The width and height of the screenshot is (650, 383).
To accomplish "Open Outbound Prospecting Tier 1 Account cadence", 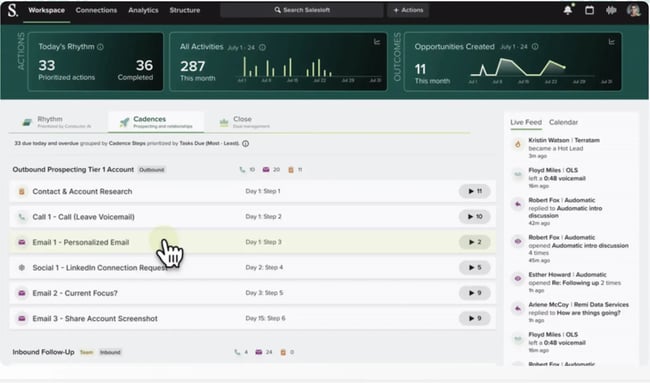I will click(73, 170).
